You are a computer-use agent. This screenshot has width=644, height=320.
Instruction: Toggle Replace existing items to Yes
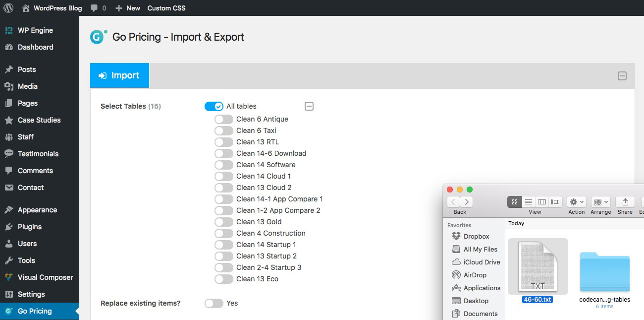(214, 303)
